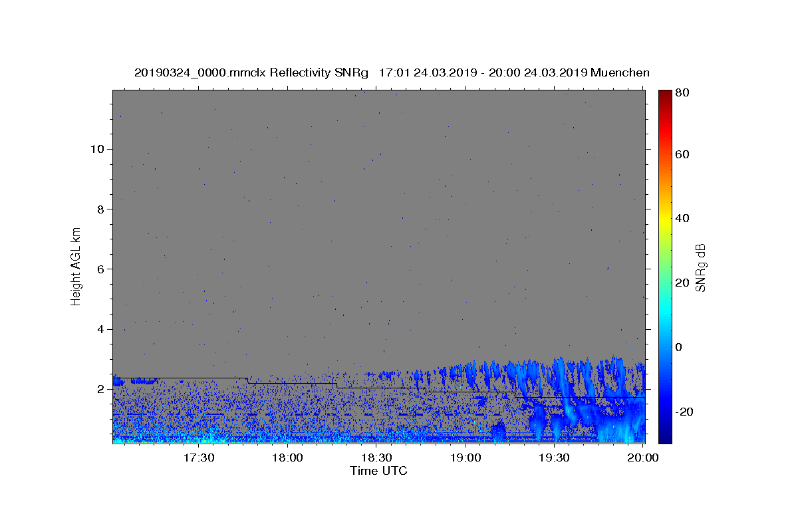Click the colorbar value 80

(x=684, y=93)
